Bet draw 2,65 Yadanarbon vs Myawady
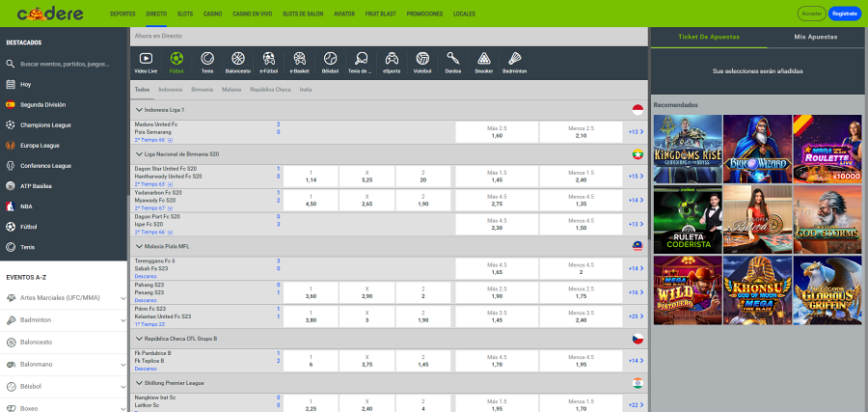The width and height of the screenshot is (868, 412). pyautogui.click(x=367, y=201)
